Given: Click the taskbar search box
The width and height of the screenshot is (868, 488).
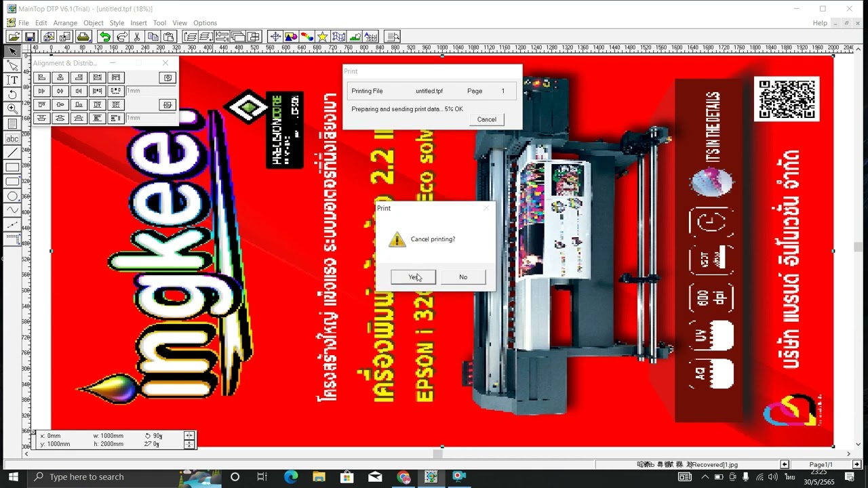Looking at the screenshot, I should (x=123, y=476).
